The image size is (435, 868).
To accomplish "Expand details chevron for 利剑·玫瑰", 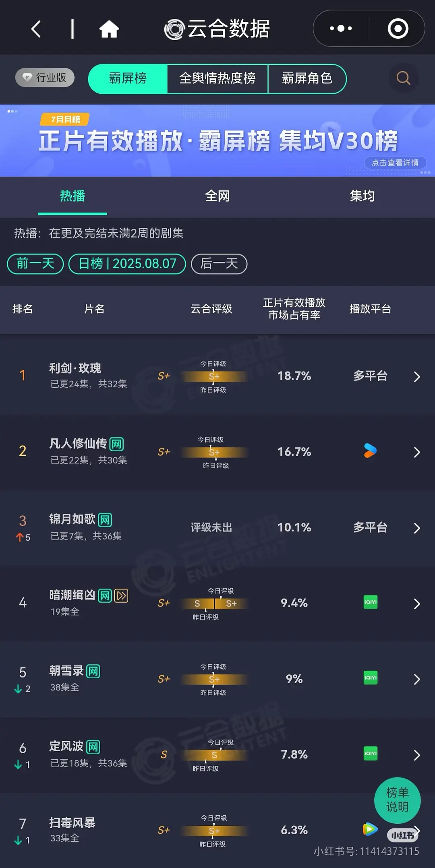I will (x=417, y=376).
